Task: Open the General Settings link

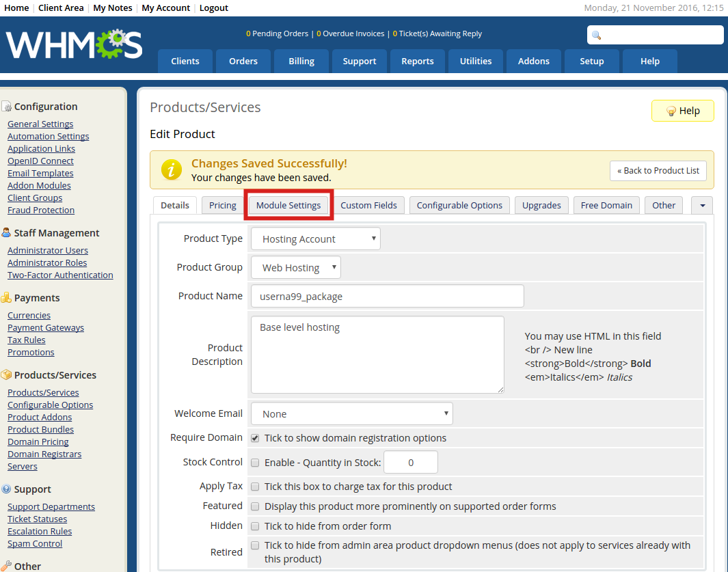Action: tap(40, 124)
